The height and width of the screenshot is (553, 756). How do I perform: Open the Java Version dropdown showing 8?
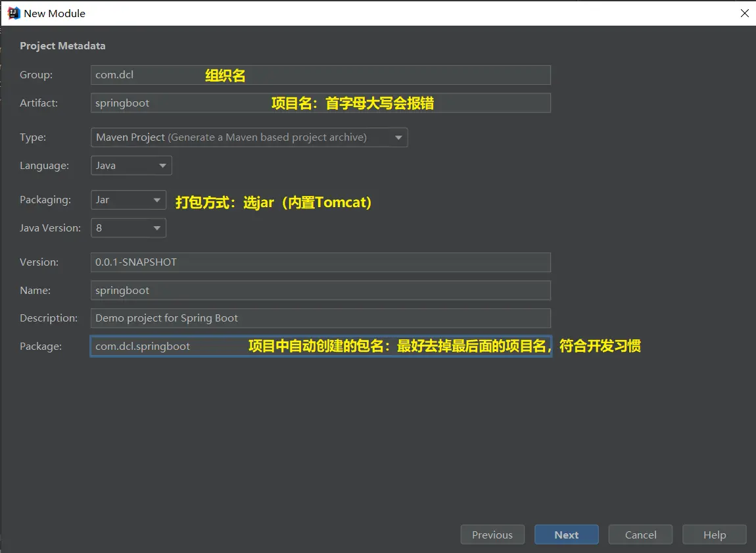point(128,228)
